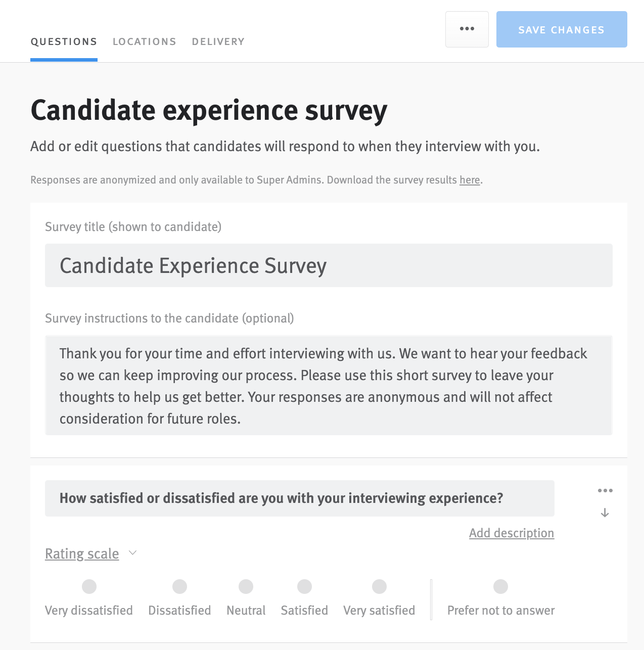Select the Neutral rating option

246,586
